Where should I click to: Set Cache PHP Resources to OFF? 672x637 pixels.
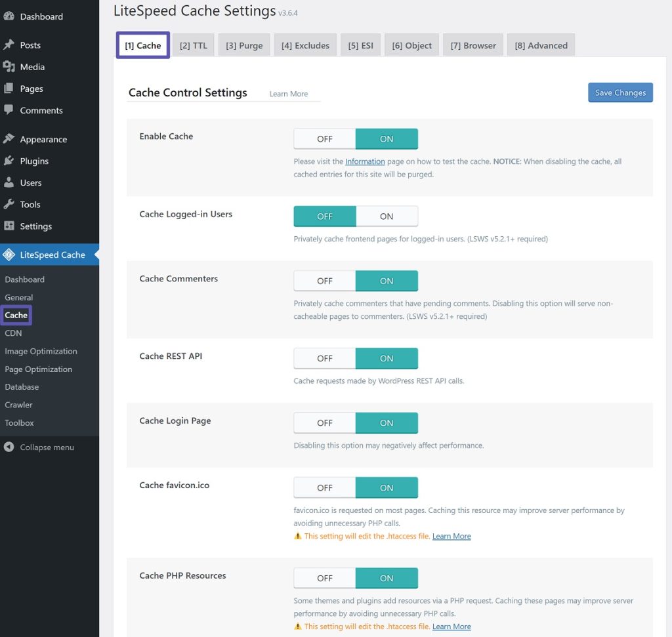click(x=324, y=578)
